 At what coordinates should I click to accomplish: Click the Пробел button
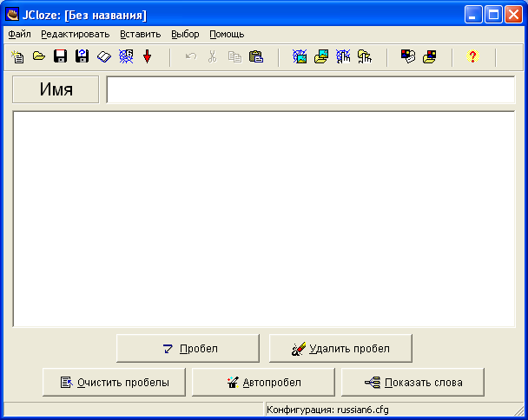tap(188, 348)
